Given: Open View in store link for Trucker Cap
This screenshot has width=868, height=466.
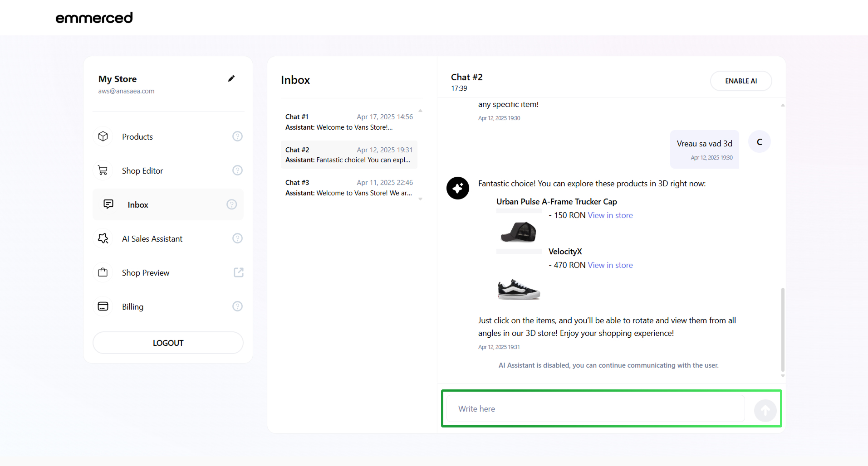Looking at the screenshot, I should (x=610, y=215).
